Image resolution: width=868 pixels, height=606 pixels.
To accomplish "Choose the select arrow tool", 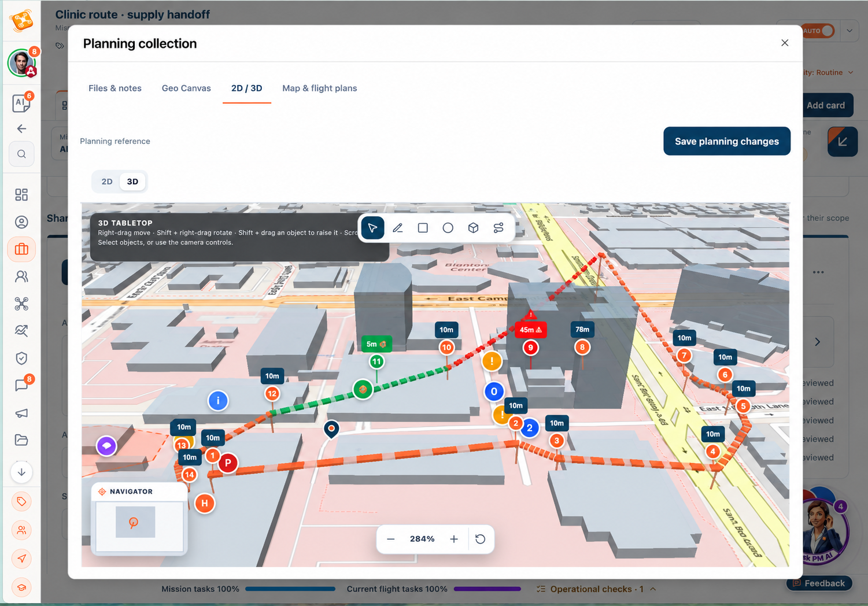I will click(x=372, y=228).
